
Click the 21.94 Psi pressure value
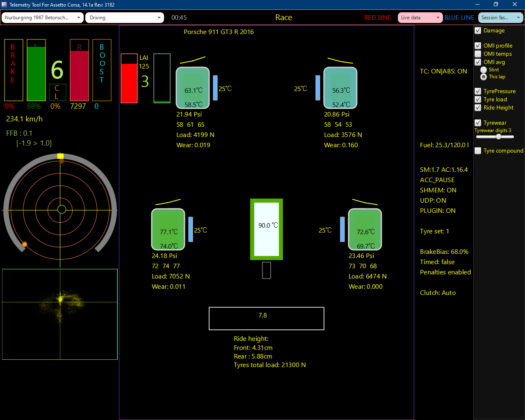(189, 114)
